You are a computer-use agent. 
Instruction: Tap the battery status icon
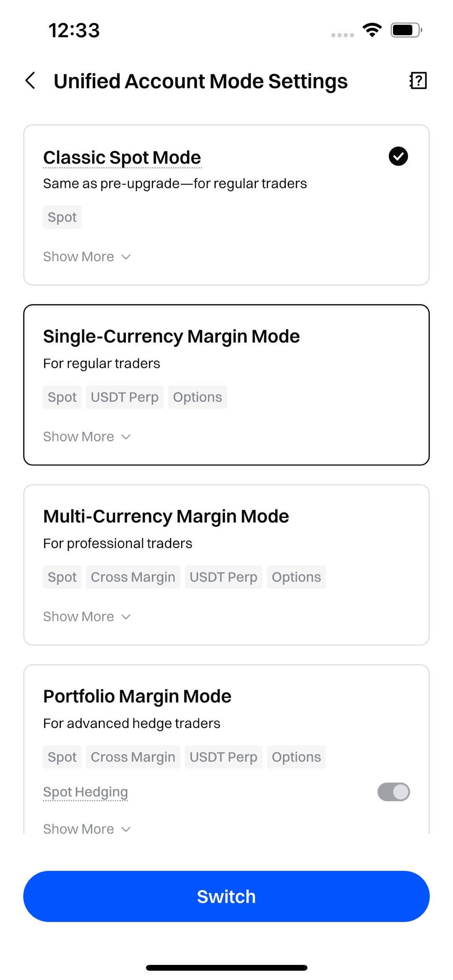406,30
